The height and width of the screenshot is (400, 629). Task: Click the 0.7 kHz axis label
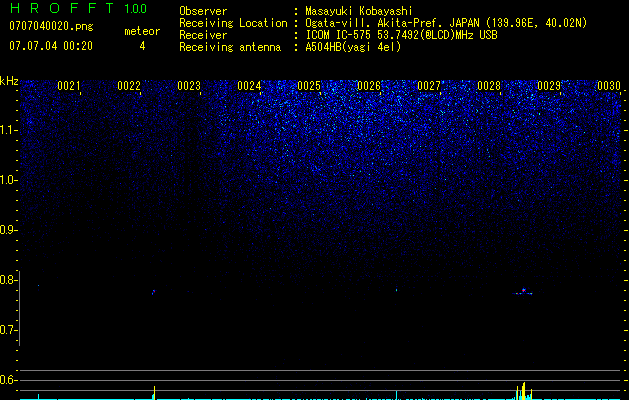click(8, 330)
